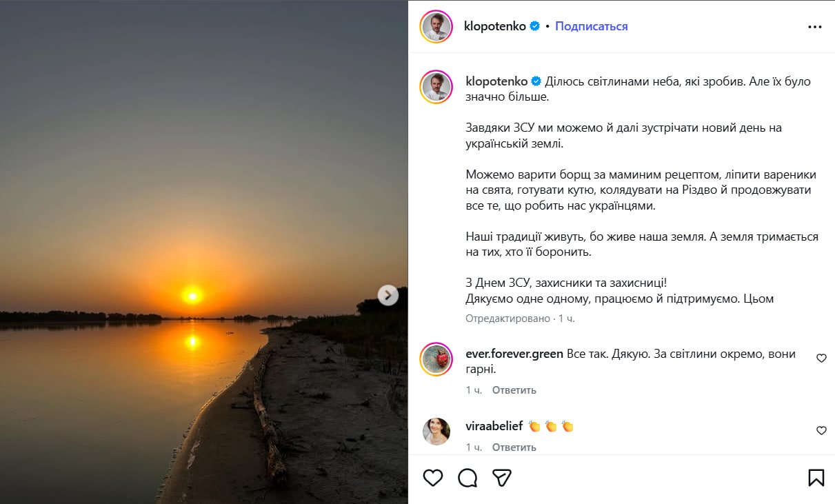Go to the next photo with the arrow
This screenshot has height=504, width=835.
388,296
